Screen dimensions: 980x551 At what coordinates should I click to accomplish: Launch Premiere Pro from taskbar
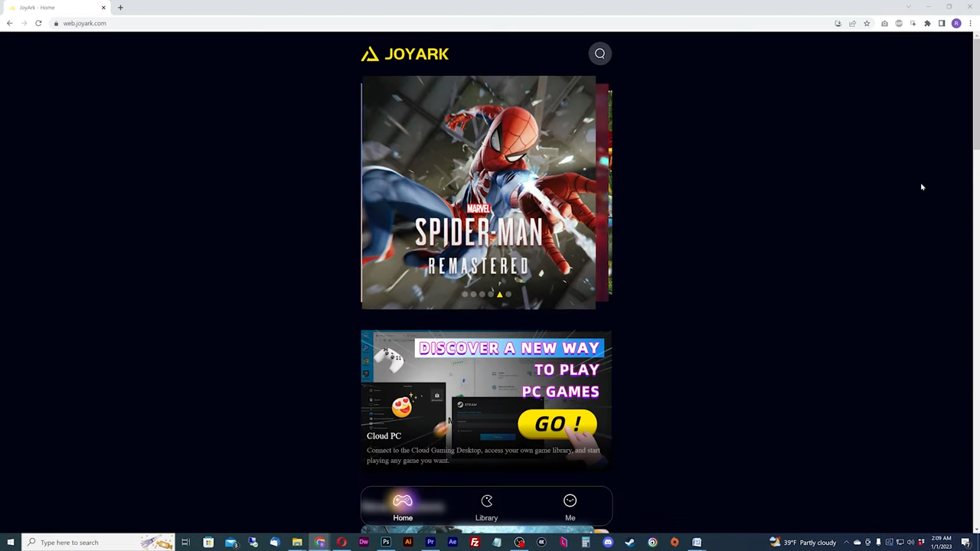430,543
